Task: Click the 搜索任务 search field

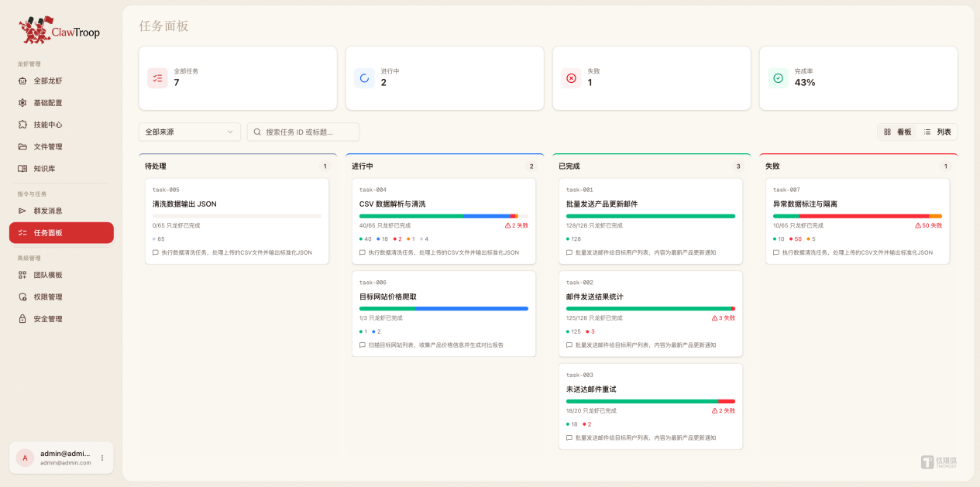Action: (304, 132)
